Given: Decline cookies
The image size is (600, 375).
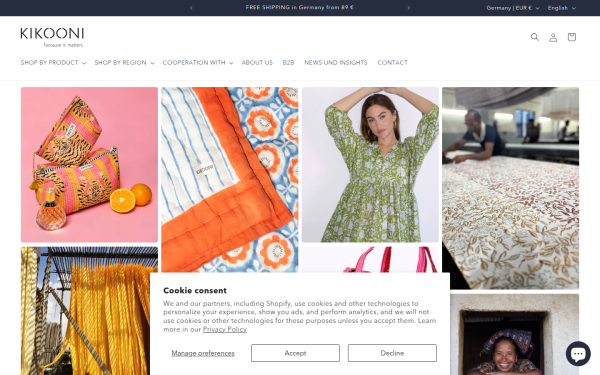Looking at the screenshot, I should (392, 353).
